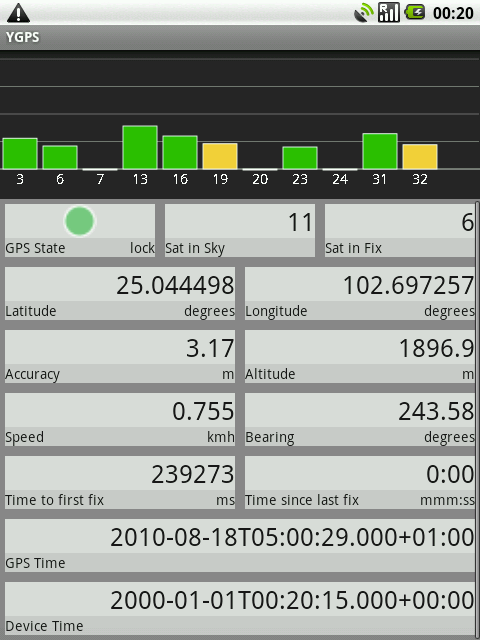The image size is (480, 640).
Task: Tap the green GPS State lock indicator
Action: [80, 221]
